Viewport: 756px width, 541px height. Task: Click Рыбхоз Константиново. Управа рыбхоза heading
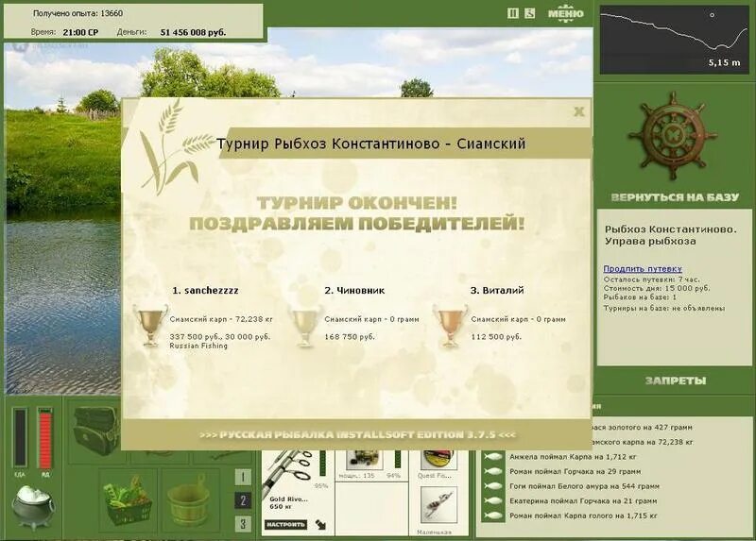[x=671, y=235]
